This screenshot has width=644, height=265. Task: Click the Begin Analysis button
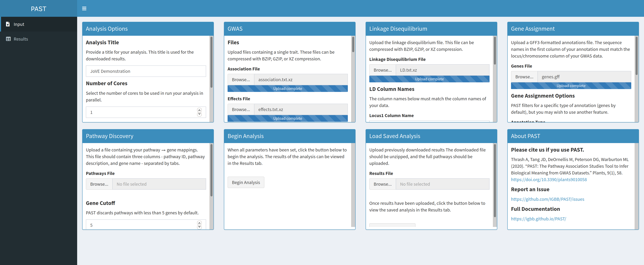point(246,182)
